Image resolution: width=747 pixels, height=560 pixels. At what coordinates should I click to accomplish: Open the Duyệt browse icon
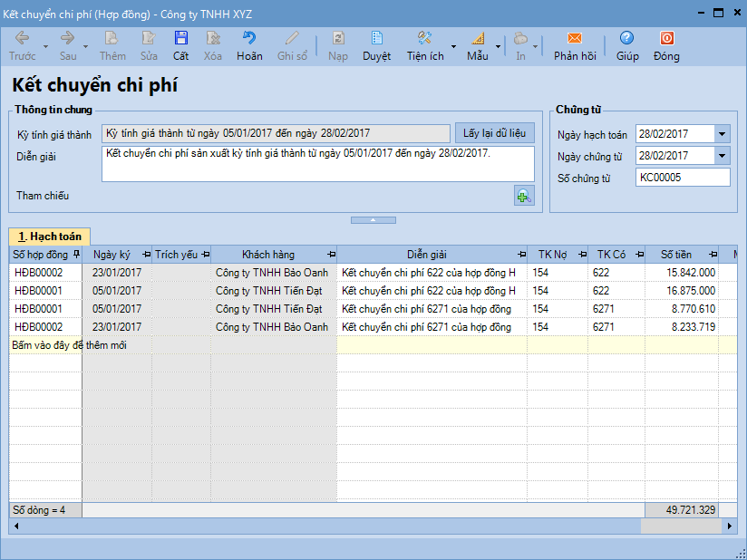click(377, 38)
